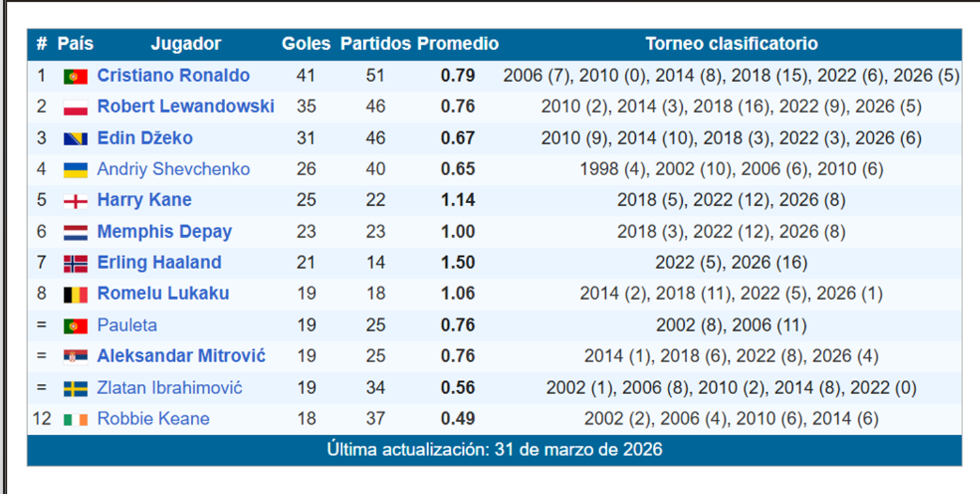Viewport: 980px width, 494px height.
Task: Click the Bosnia flag next to Edin Džeko
Action: pyautogui.click(x=75, y=139)
